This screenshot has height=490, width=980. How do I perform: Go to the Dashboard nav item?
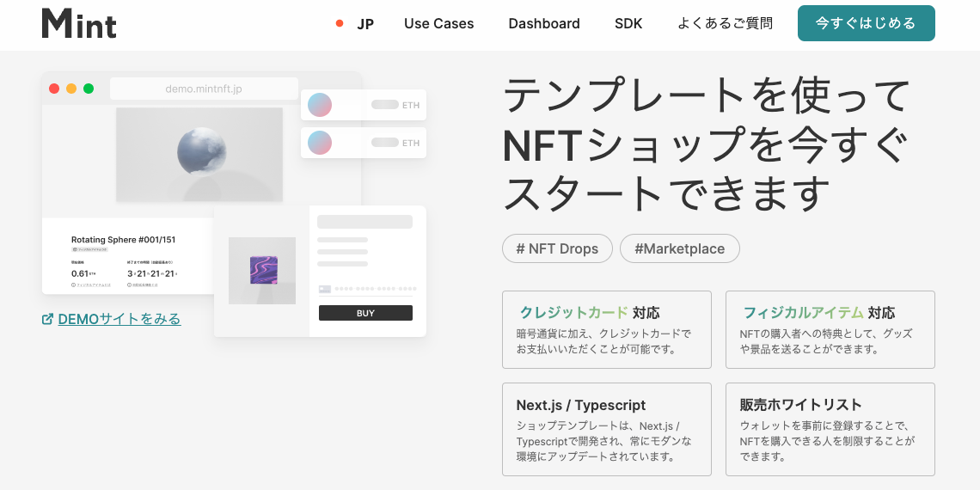tap(544, 24)
